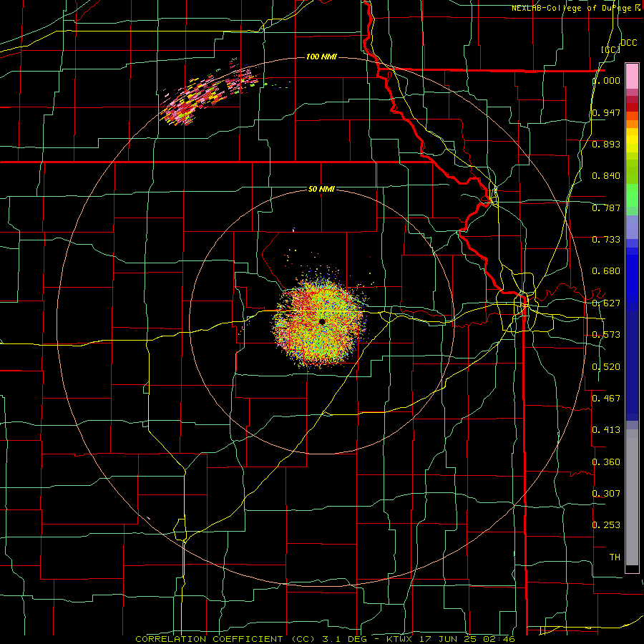Pick the light pink band atop color bar
Screen dimensions: 644x644
(632, 76)
